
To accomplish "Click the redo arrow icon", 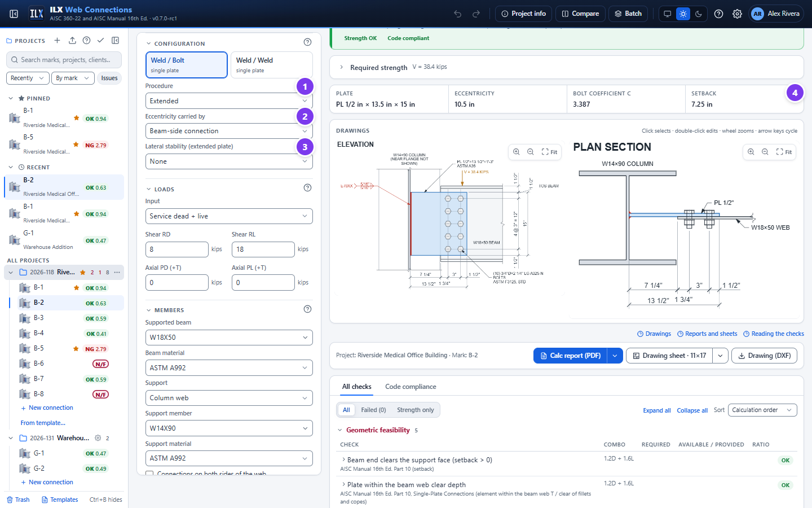I will click(476, 14).
